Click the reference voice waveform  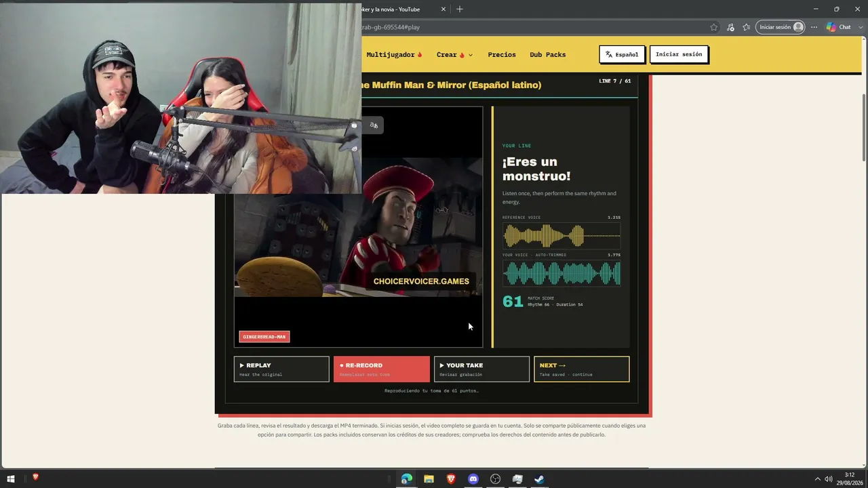coord(561,236)
